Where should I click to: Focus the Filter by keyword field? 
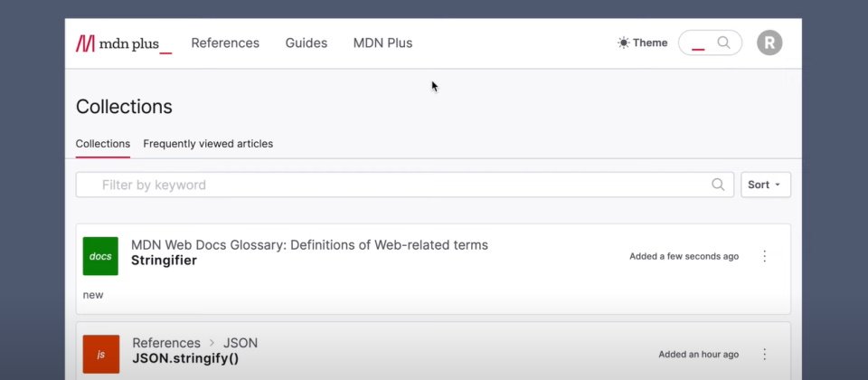(x=405, y=185)
